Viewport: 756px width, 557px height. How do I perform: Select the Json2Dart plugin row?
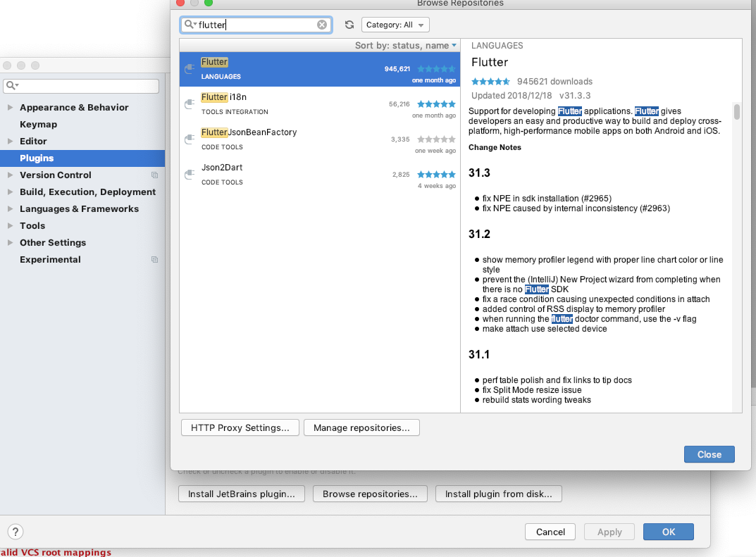[x=320, y=175]
